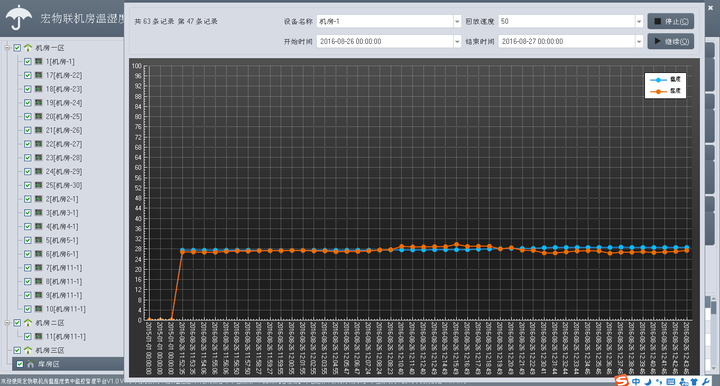Close the playback window via X

[710, 8]
